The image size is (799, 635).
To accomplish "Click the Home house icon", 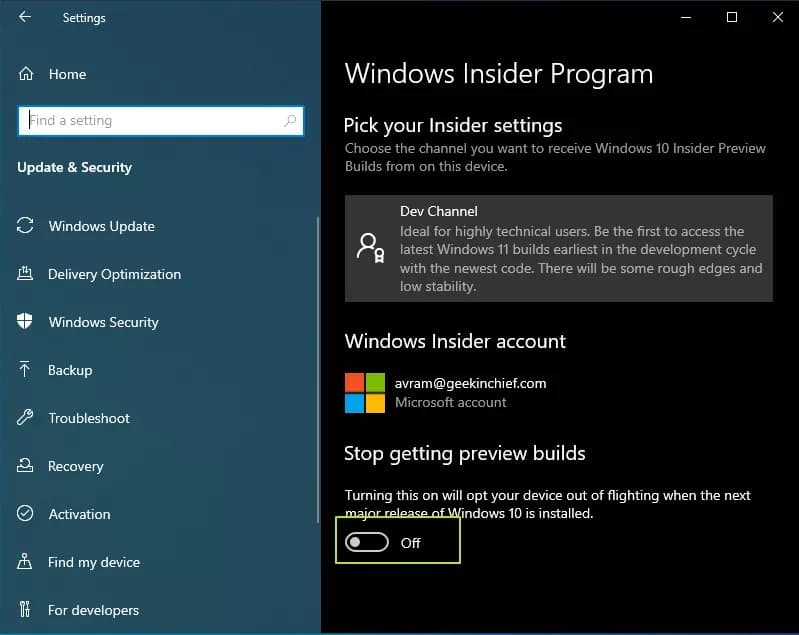I will click(x=26, y=74).
